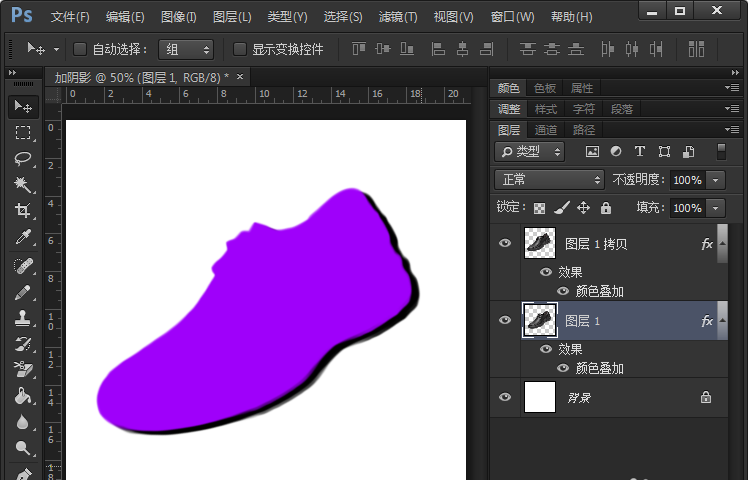748x480 pixels.
Task: Select the Eyedropper tool
Action: [x=22, y=238]
